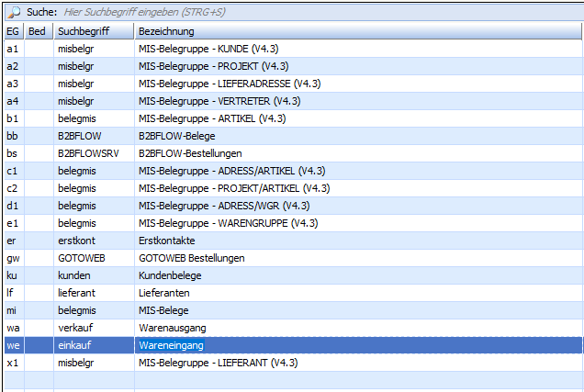Click EG code c2

12,188
